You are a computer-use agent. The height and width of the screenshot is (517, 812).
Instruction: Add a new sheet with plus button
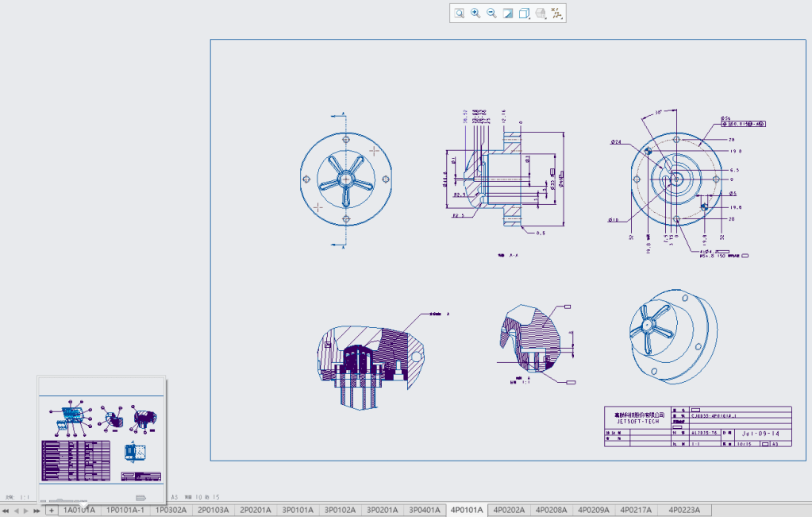coord(51,511)
